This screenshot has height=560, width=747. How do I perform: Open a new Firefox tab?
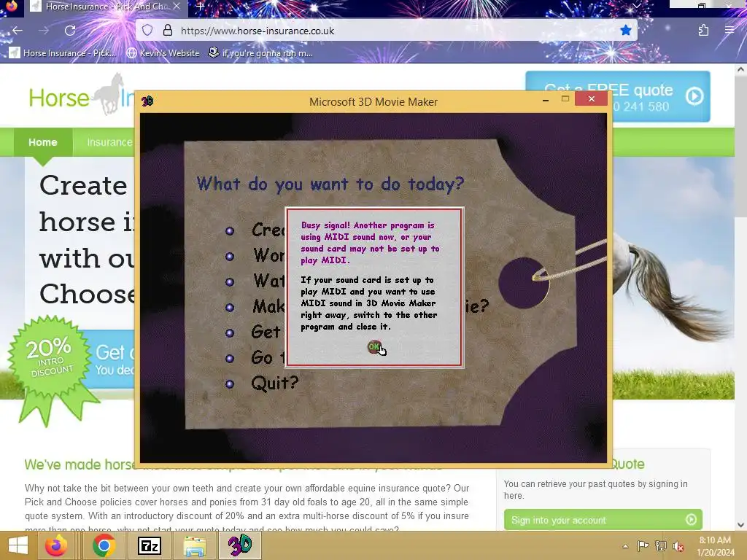click(x=201, y=7)
